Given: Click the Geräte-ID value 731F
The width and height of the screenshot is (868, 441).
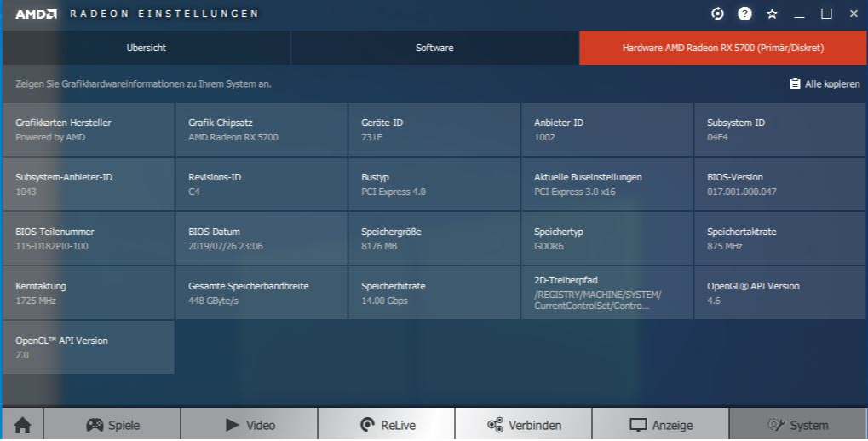Looking at the screenshot, I should pos(371,137).
